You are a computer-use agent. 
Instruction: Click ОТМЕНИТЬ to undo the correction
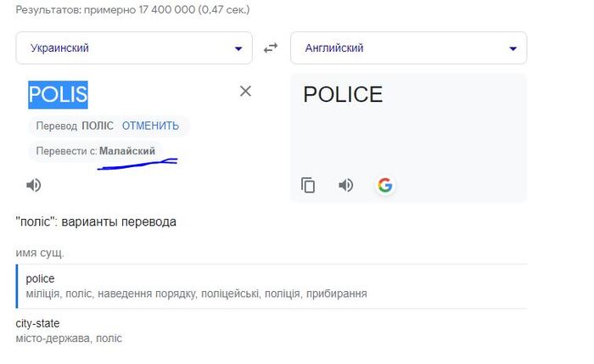pyautogui.click(x=150, y=126)
